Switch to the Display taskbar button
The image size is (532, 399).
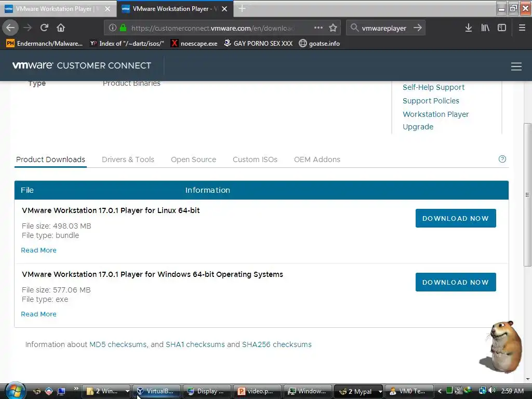tap(207, 391)
